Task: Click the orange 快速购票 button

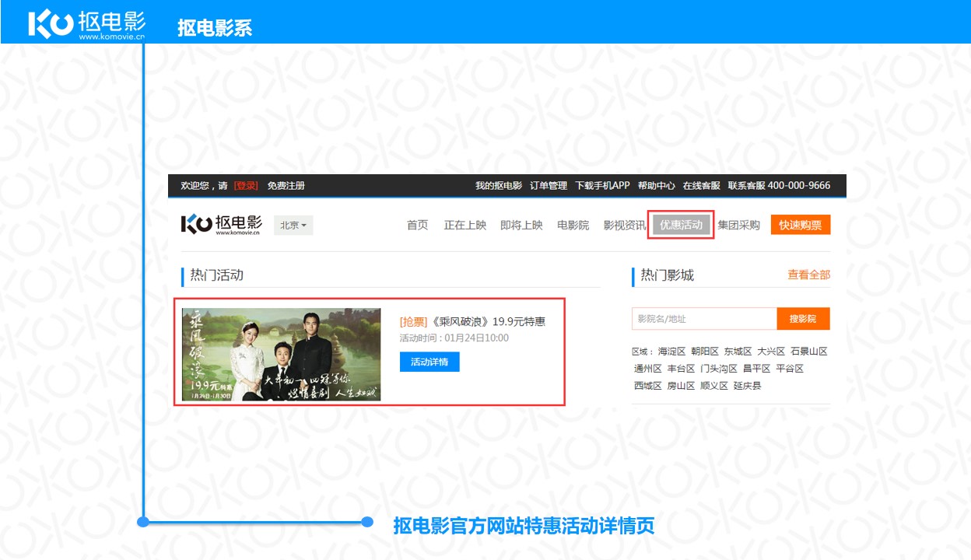Action: tap(801, 225)
